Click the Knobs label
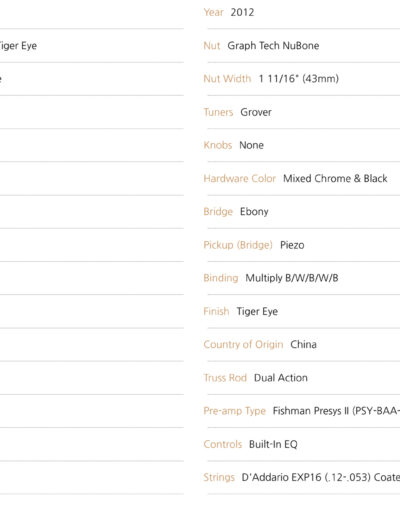The width and height of the screenshot is (400, 516). point(218,145)
